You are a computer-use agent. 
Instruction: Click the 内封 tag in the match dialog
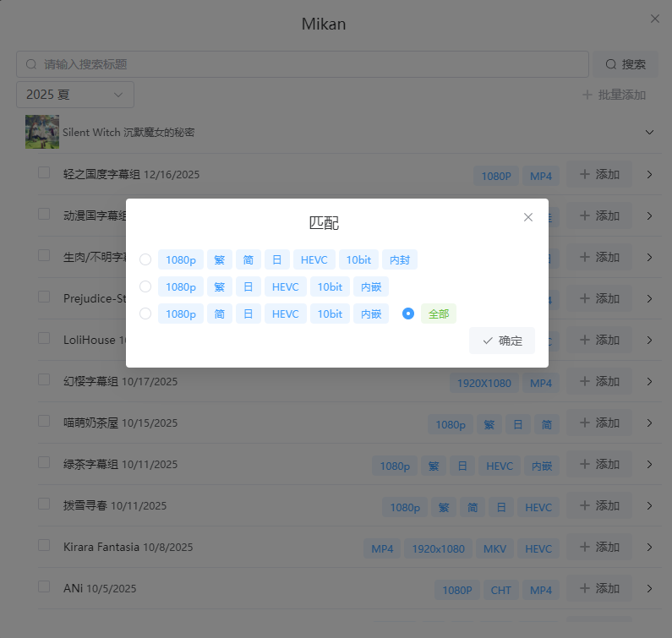[x=400, y=259]
